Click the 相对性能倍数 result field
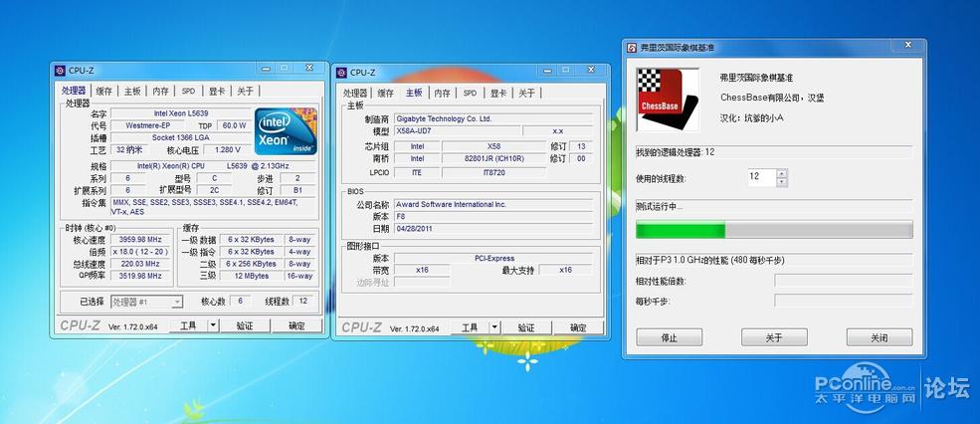980x424 pixels. tap(844, 281)
